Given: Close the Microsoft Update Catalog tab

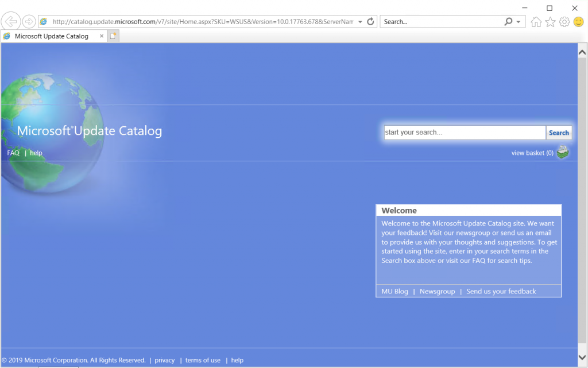Looking at the screenshot, I should click(x=101, y=36).
